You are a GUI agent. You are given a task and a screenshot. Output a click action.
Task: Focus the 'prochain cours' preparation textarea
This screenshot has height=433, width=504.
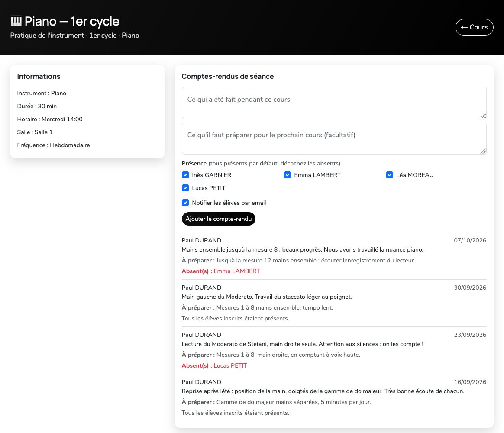[334, 139]
